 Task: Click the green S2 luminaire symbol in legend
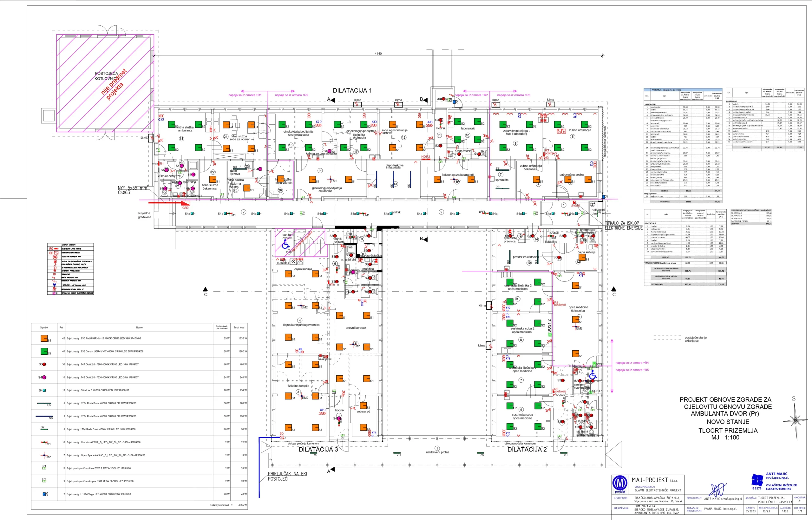click(43, 351)
